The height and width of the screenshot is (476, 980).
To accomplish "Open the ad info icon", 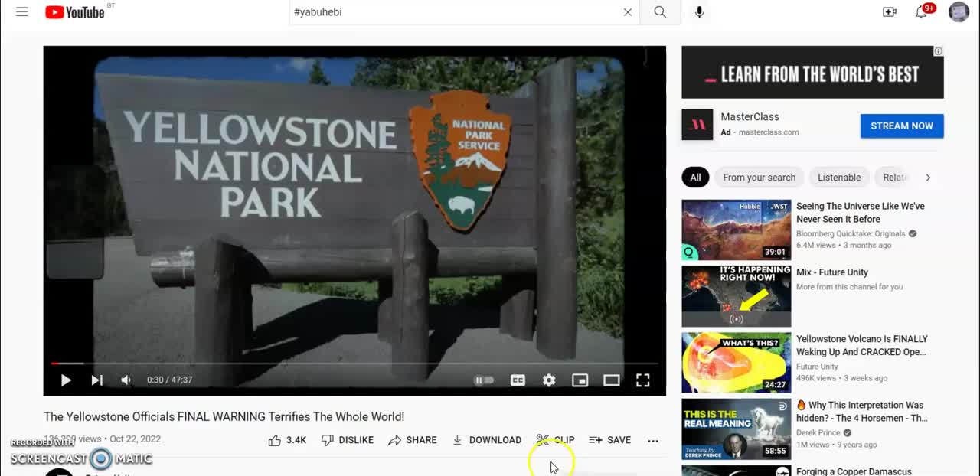I will pos(938,51).
